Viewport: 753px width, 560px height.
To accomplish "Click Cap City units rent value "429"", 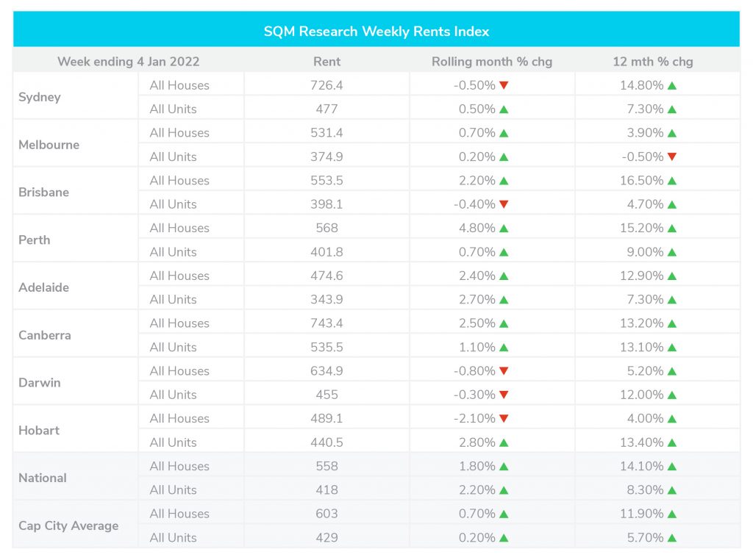I will click(x=326, y=537).
